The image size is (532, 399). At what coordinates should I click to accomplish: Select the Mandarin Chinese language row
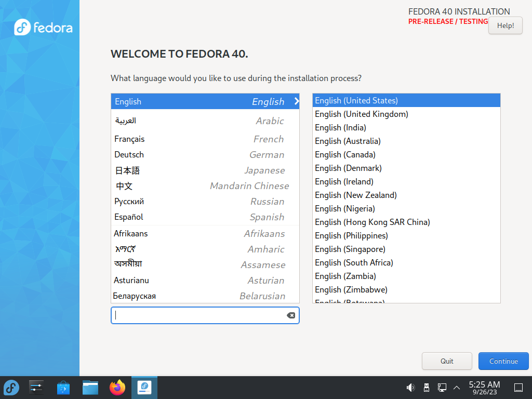pos(205,185)
